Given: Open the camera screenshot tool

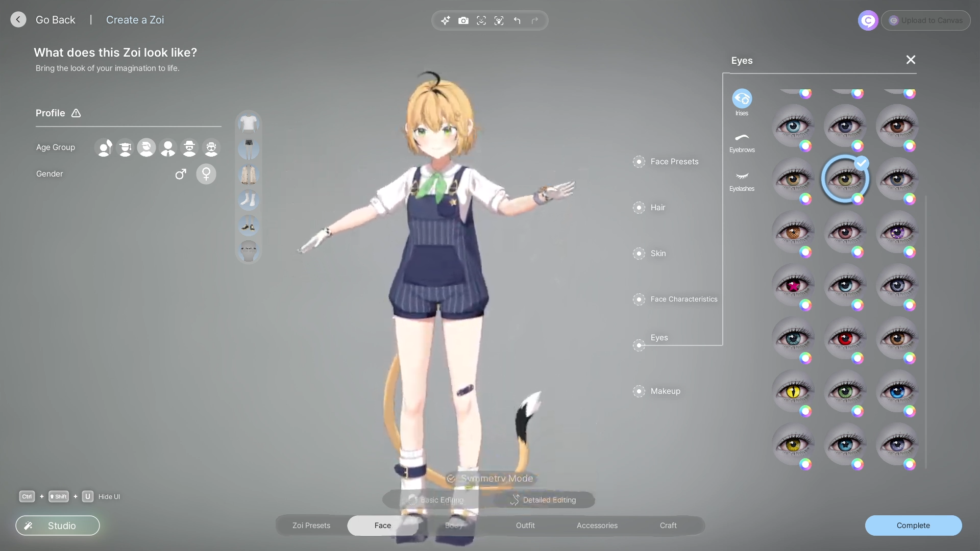Looking at the screenshot, I should [463, 20].
